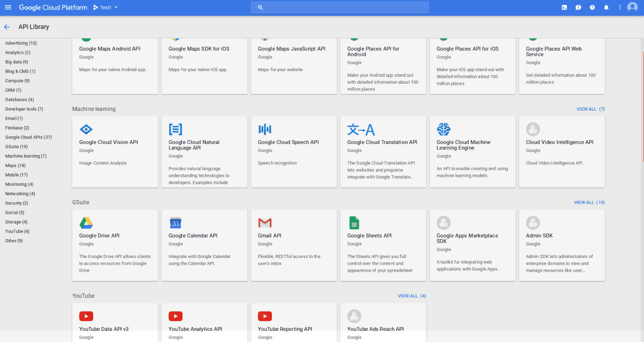Click the Admin SDK icon
Screen dimensions: 644x342
click(x=533, y=223)
